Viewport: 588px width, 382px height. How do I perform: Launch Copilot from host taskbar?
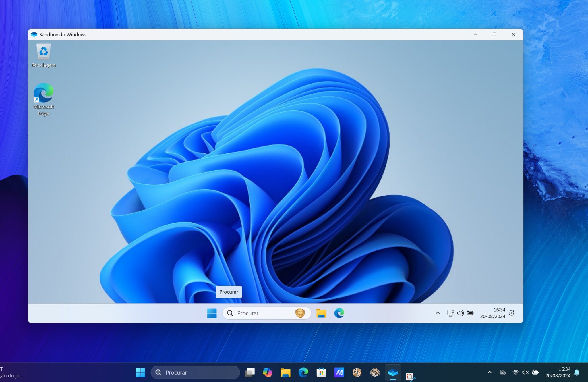[267, 373]
